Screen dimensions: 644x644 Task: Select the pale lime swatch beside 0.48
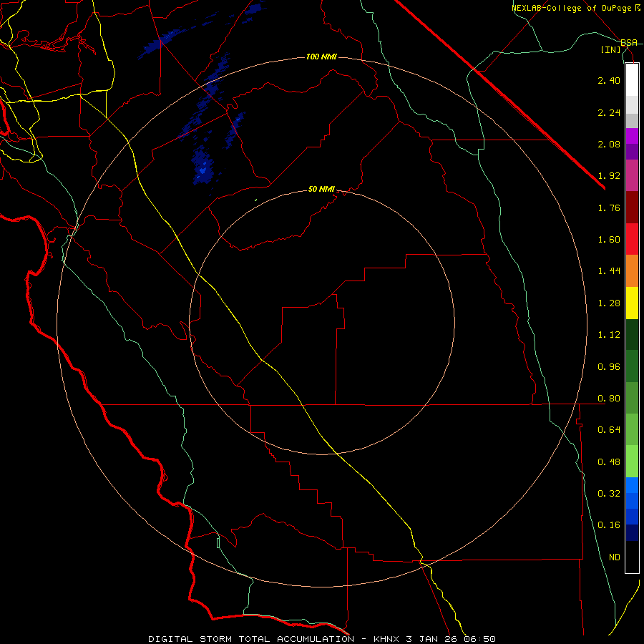pos(632,462)
